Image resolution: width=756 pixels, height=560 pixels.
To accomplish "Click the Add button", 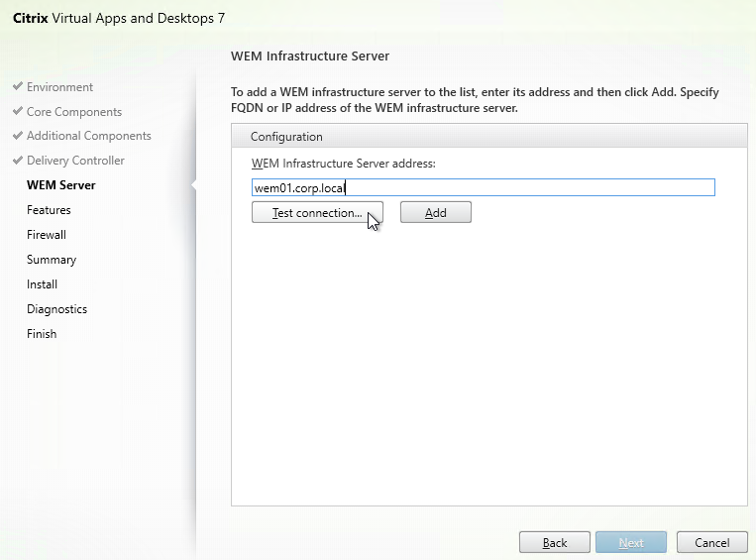I will click(436, 213).
